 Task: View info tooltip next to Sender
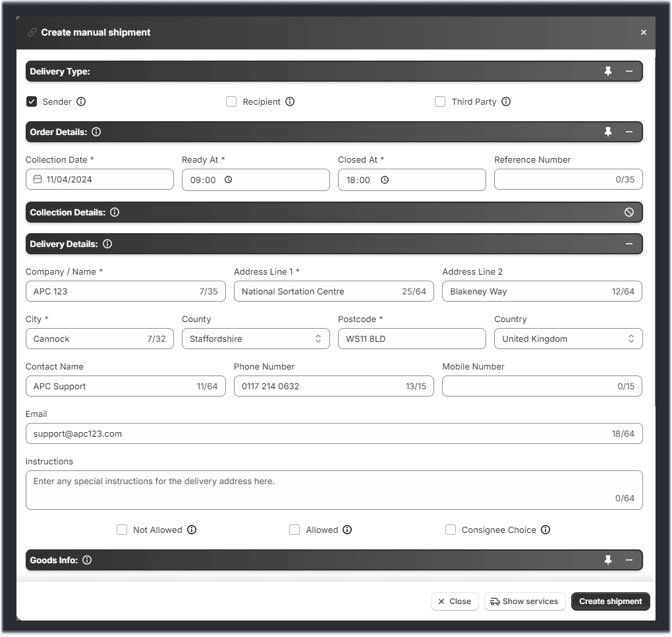tap(81, 101)
